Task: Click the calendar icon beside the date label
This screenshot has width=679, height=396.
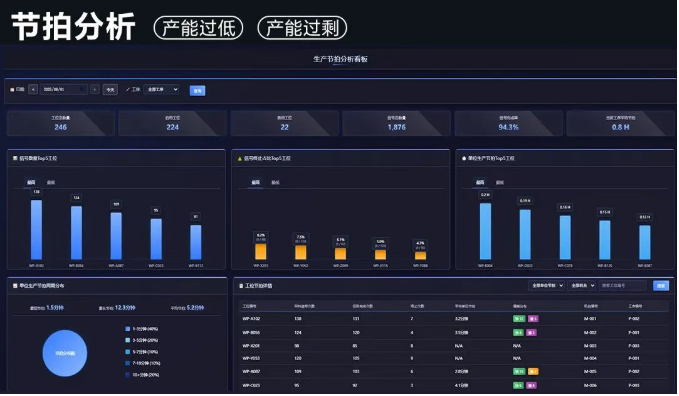Action: (x=12, y=90)
